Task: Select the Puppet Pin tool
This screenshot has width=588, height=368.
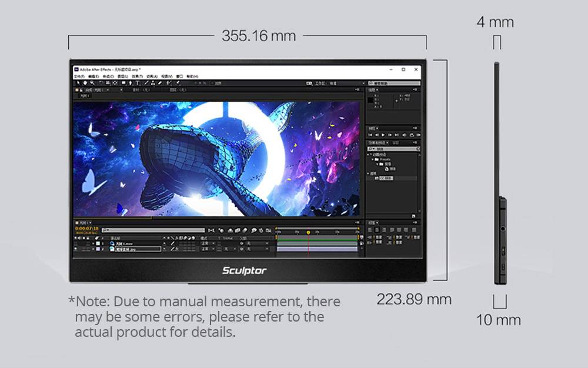Action: pyautogui.click(x=178, y=83)
